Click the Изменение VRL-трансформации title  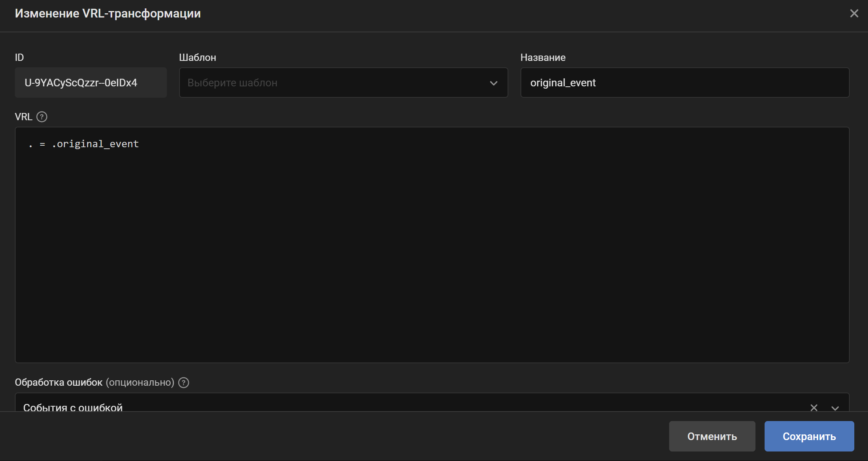[108, 13]
